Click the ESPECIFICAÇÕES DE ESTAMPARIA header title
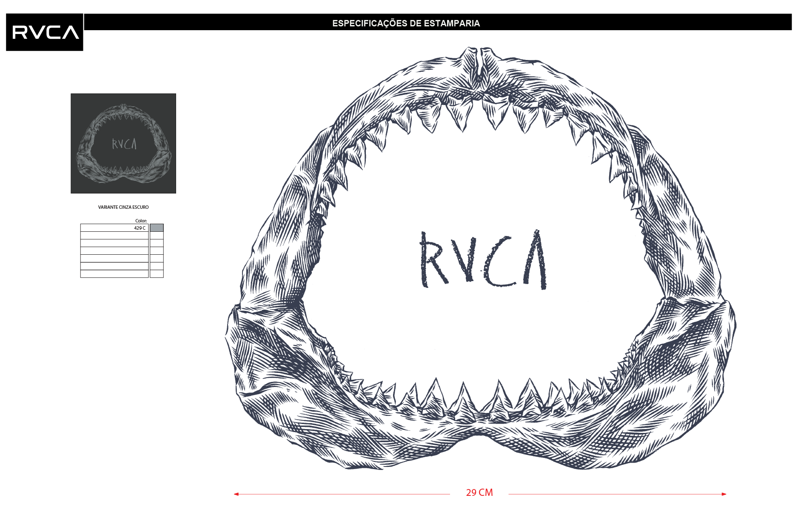This screenshot has height=532, width=798. (x=406, y=23)
